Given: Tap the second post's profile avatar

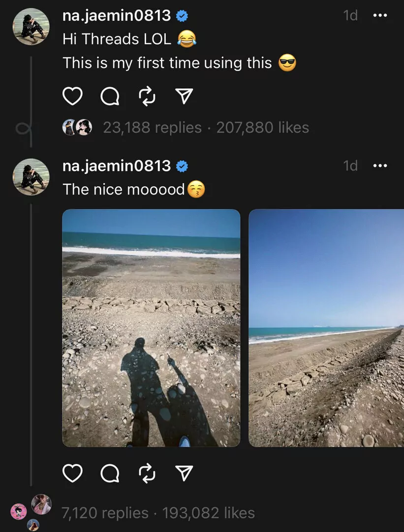Looking at the screenshot, I should [x=31, y=177].
